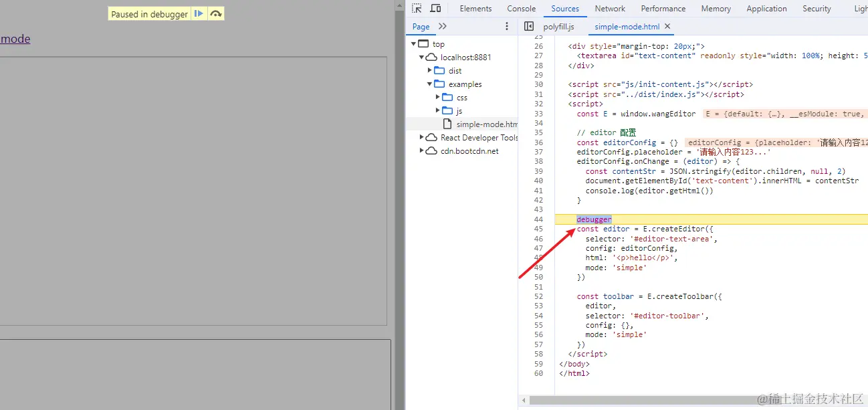Screen dimensions: 868x410
Task: Click the examples folder icon
Action: coord(439,84)
